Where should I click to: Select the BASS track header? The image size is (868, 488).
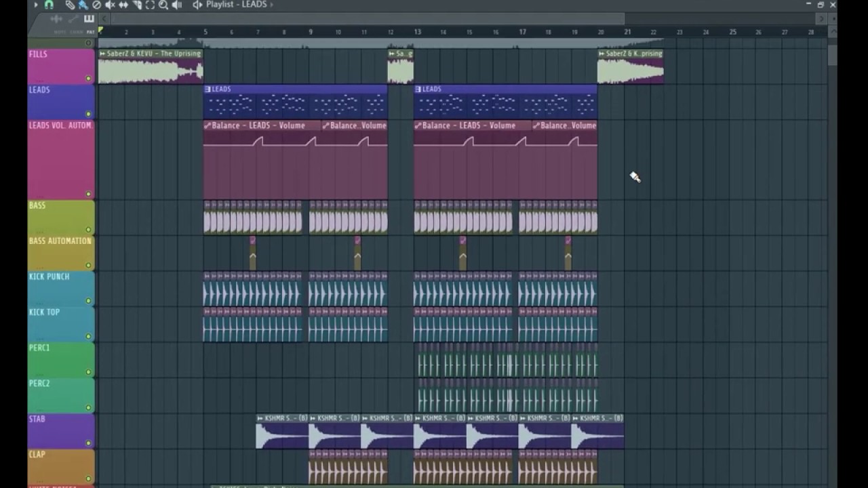click(x=61, y=218)
